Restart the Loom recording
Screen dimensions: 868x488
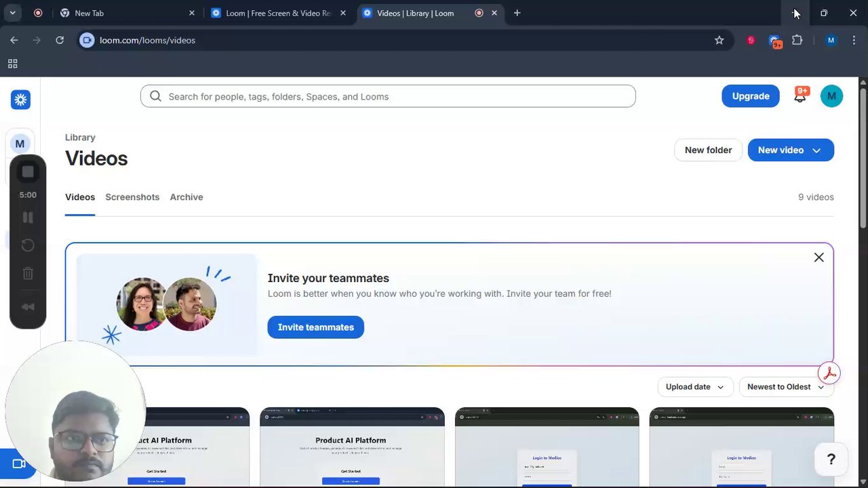(28, 245)
